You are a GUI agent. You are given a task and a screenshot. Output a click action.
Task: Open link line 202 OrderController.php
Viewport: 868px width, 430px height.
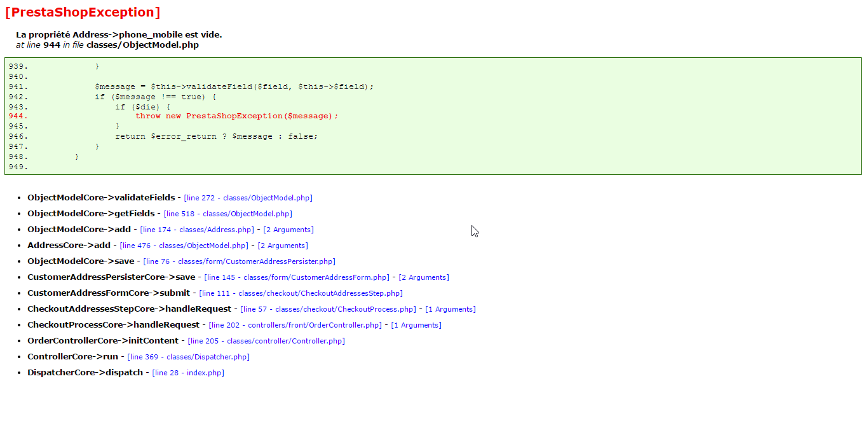tap(295, 325)
